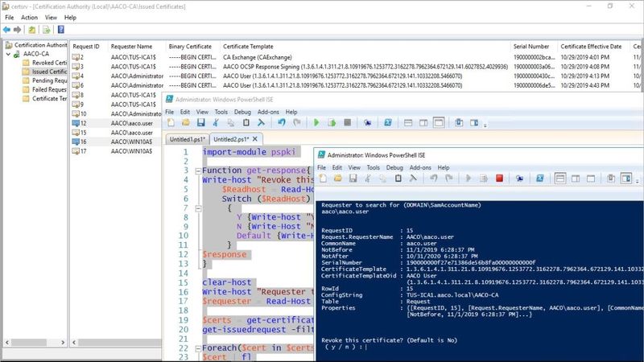Open View menu in certsrv window
Screen dimensions: 644x362
(x=51, y=18)
